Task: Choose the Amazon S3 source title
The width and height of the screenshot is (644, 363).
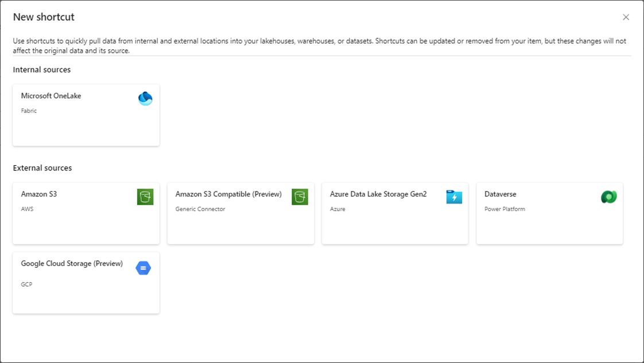Action: coord(39,194)
